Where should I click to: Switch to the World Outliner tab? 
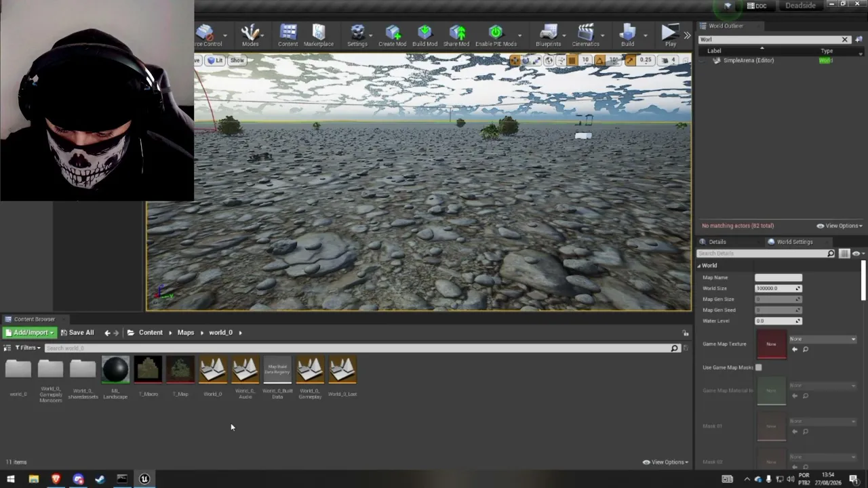(x=726, y=26)
